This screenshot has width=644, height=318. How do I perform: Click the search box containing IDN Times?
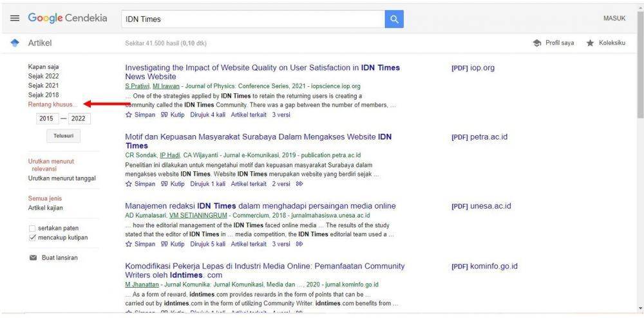point(253,19)
